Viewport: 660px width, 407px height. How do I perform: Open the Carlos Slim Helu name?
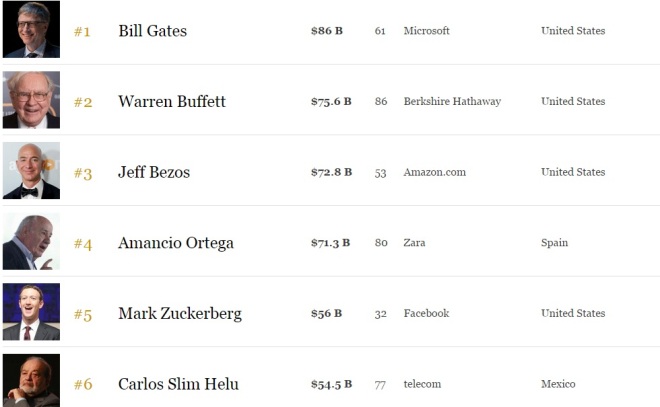178,384
